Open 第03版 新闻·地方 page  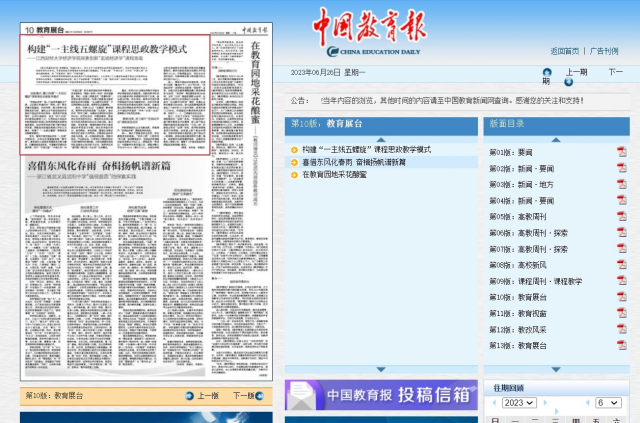coord(521,184)
